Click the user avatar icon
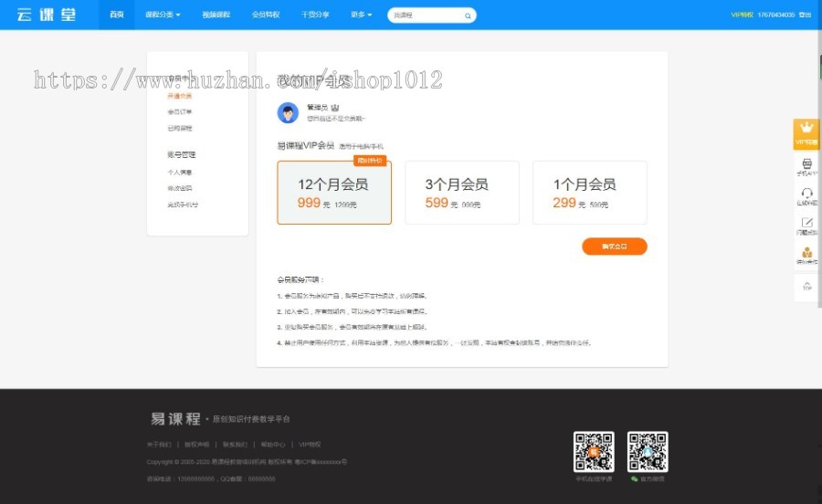 click(288, 112)
